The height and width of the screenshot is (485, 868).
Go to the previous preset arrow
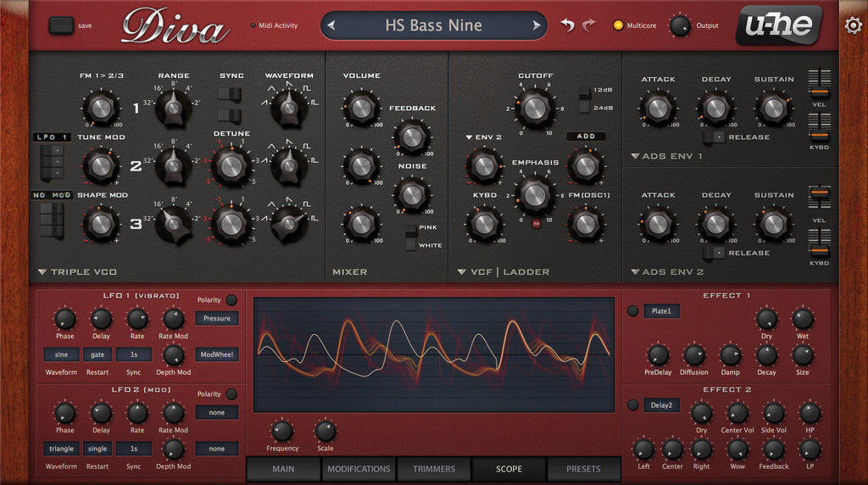coord(331,25)
